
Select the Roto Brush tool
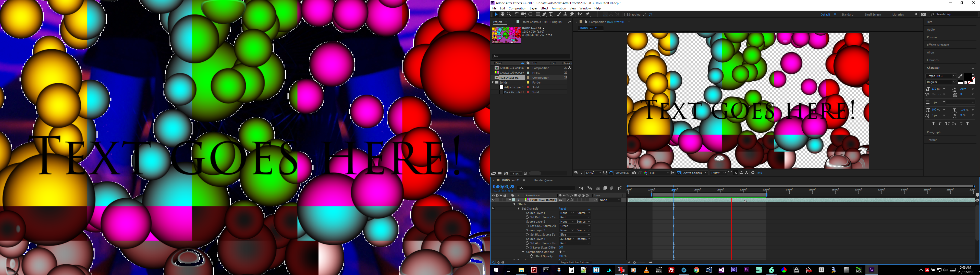(580, 15)
